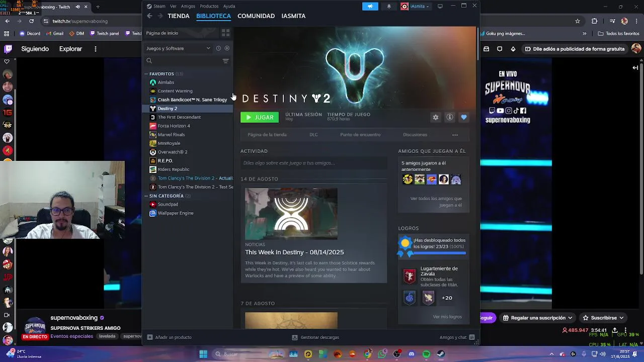644x362 pixels.
Task: Open Twitch panel bookmark in Chrome
Action: [x=105, y=34]
